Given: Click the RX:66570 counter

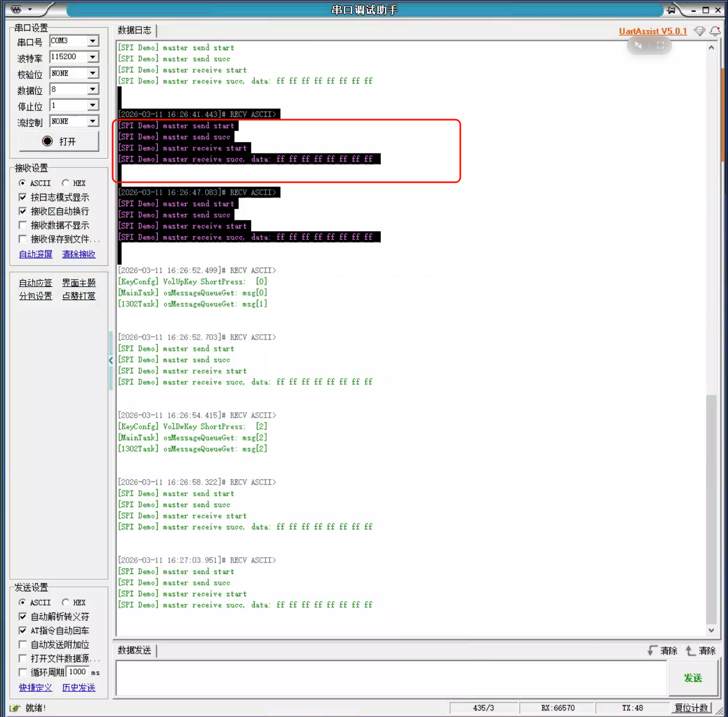Looking at the screenshot, I should tap(558, 708).
